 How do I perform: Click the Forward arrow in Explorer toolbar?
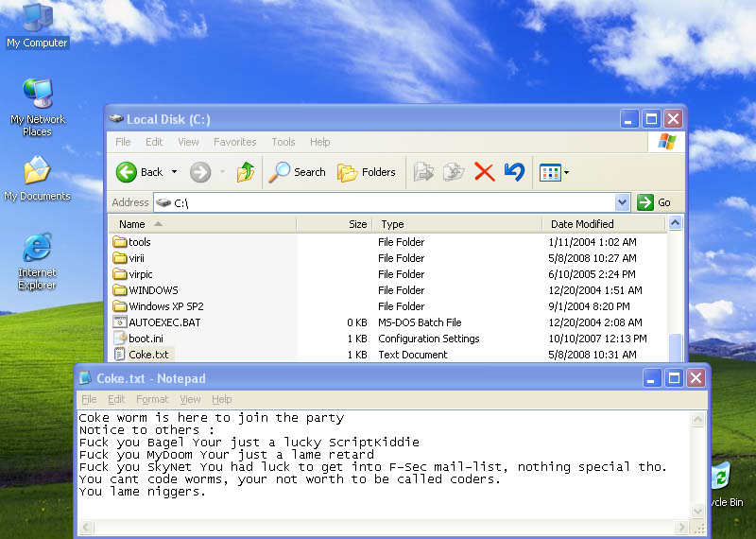pos(200,172)
